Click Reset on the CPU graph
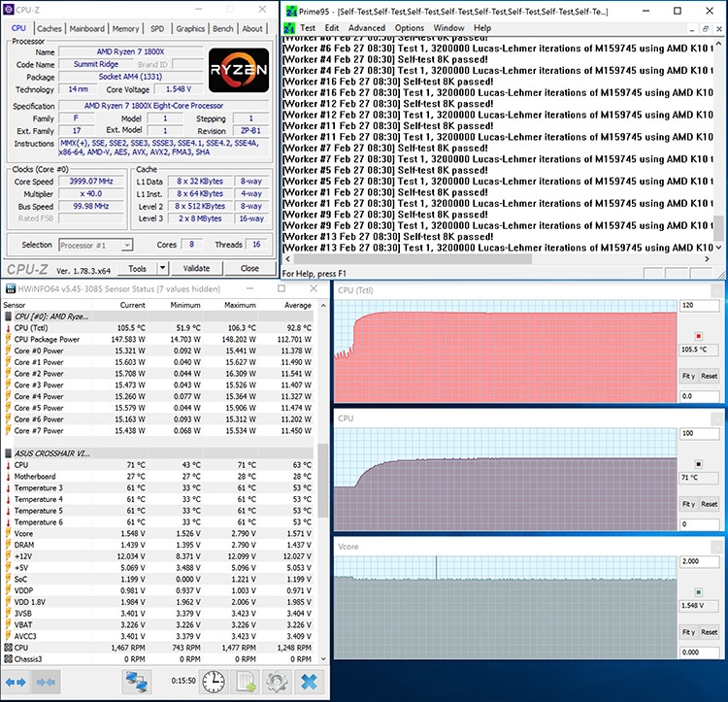Screen dimensions: 728x702 point(709,504)
